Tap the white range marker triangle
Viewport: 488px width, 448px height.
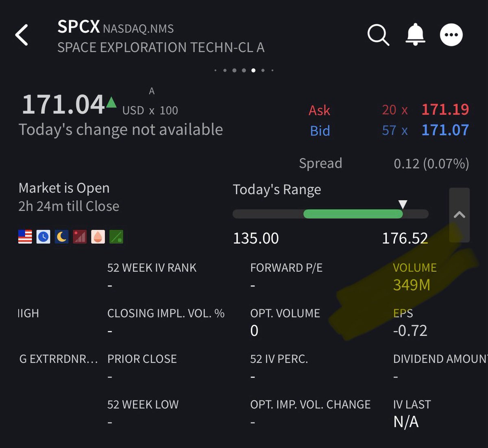403,204
